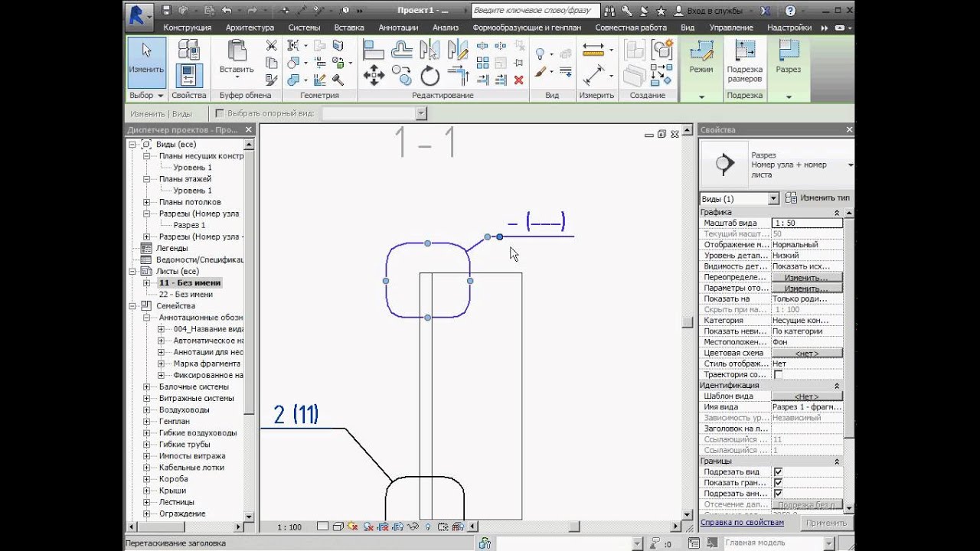Select the Offset tool in Редактирование panel
The height and width of the screenshot is (551, 980).
point(402,50)
